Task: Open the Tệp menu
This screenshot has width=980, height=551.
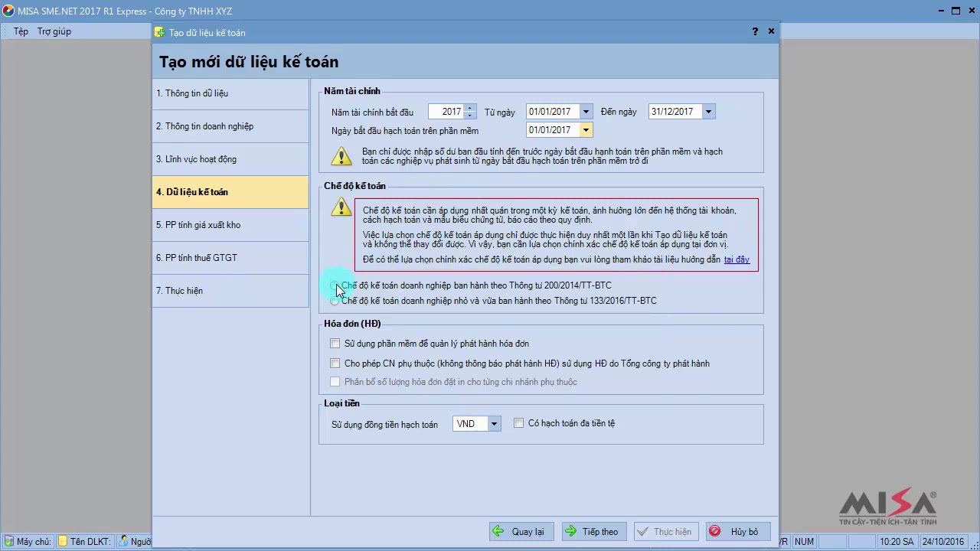Action: pos(21,31)
